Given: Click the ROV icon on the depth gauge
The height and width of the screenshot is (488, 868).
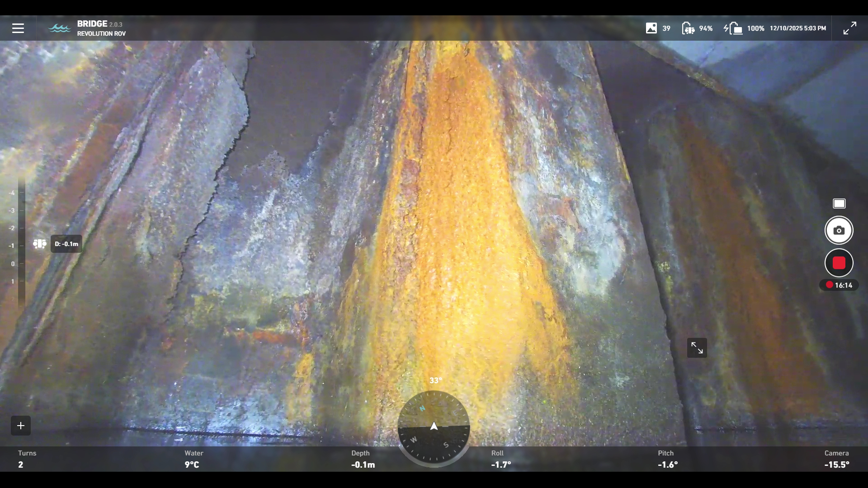Looking at the screenshot, I should 40,244.
